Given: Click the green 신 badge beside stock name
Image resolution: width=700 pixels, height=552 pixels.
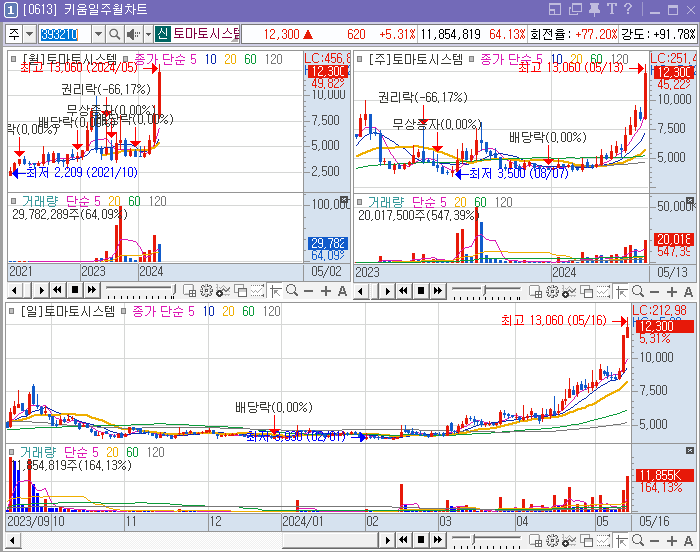Looking at the screenshot, I should tap(162, 34).
